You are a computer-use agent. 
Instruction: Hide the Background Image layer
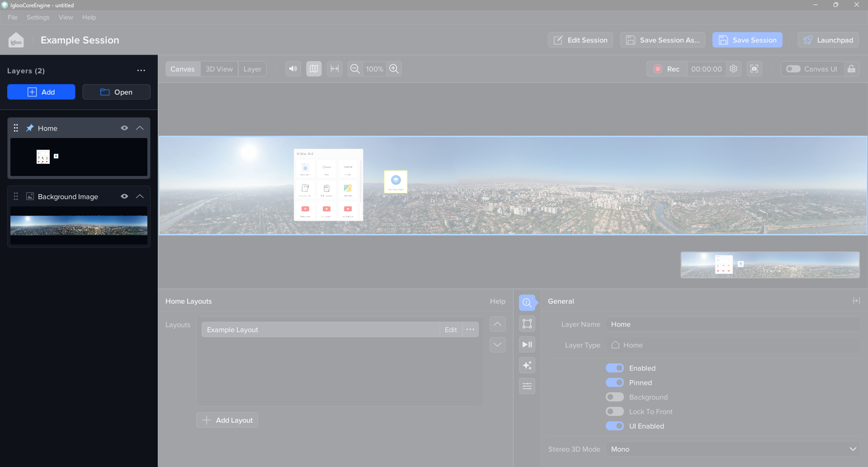(x=124, y=196)
